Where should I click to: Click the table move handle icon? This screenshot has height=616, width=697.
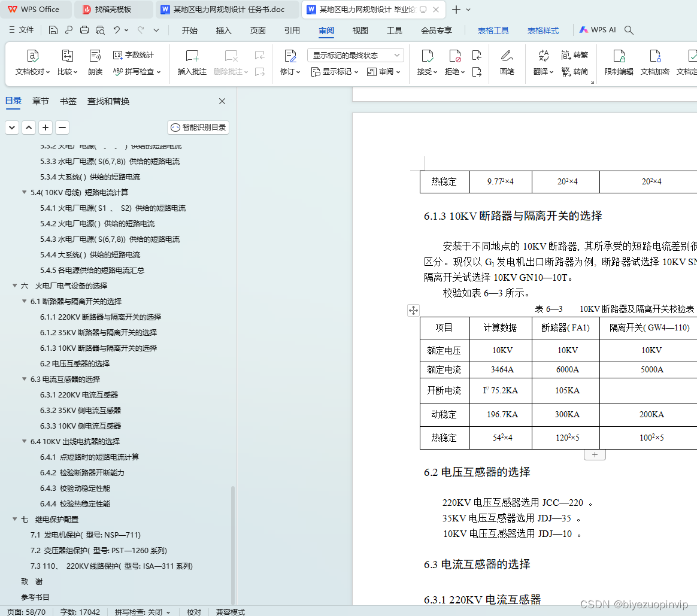pyautogui.click(x=413, y=310)
